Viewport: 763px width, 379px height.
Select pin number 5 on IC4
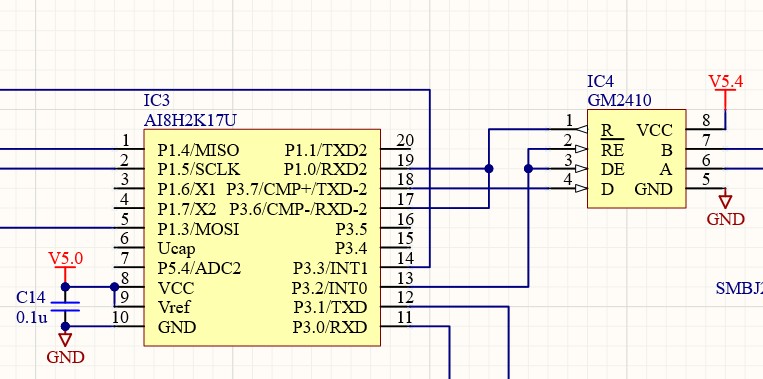click(x=707, y=180)
